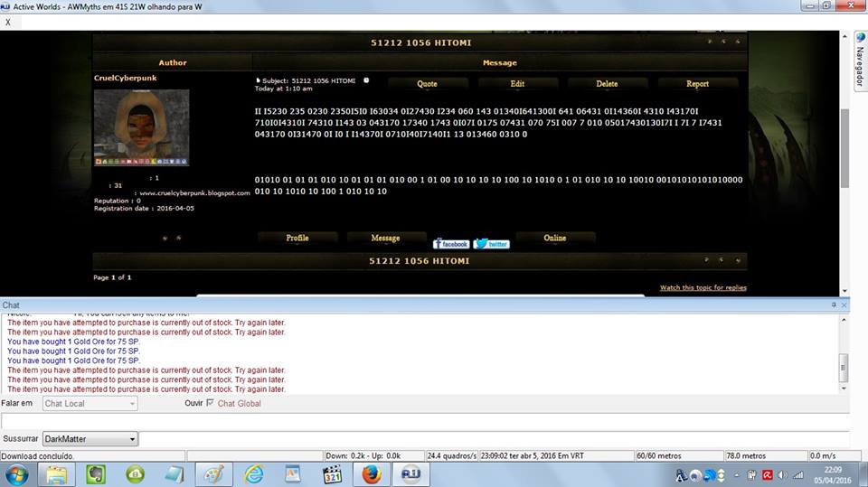
Task: Click author name CruelCyberpunk
Action: (125, 78)
